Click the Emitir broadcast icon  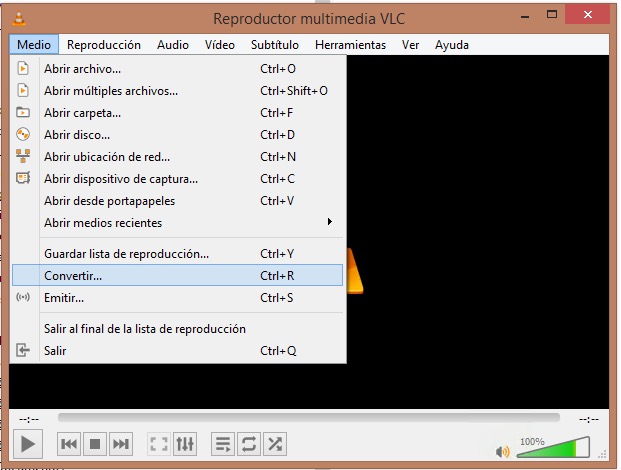point(23,297)
